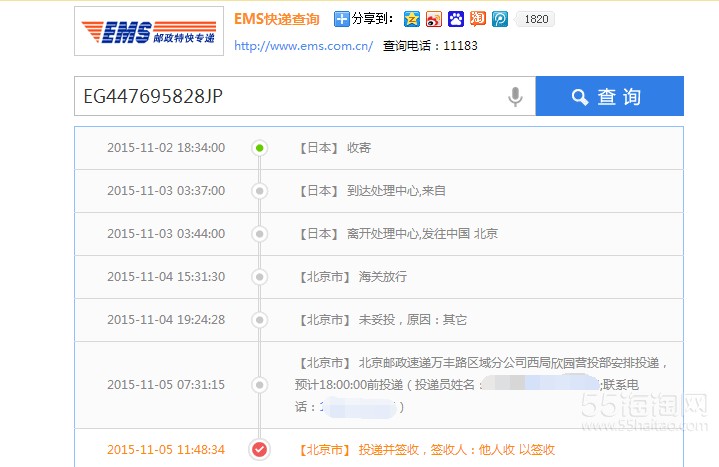
Task: Select the timestamp 2015-11-04 15:31:30
Action: [166, 277]
